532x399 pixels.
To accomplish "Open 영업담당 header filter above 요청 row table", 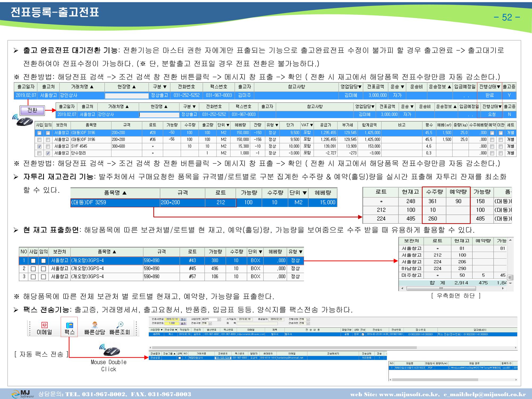I will 373,107.
